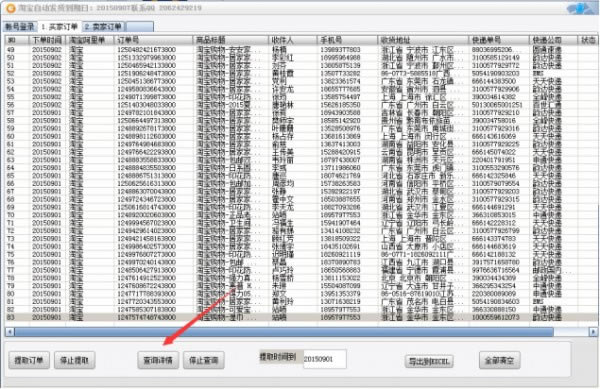Viewport: 600px width, 389px height.
Task: Click the 查询详情 button
Action: point(158,360)
